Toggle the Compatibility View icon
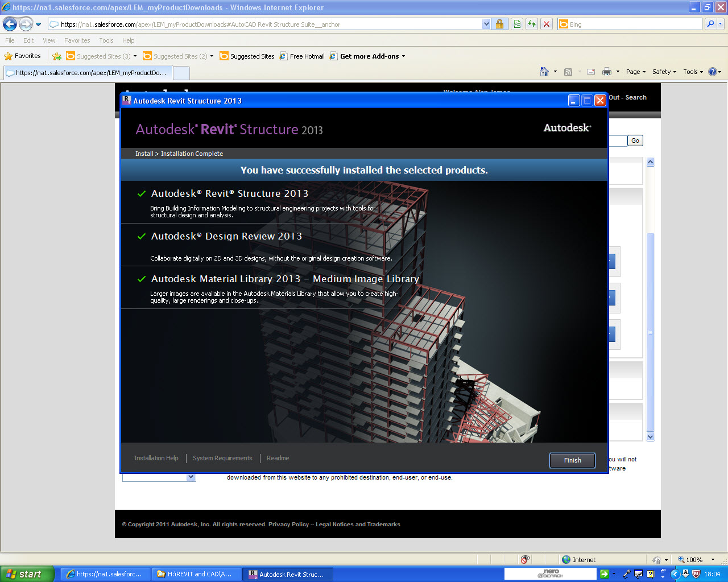Screen dimensions: 728x582 click(x=517, y=24)
